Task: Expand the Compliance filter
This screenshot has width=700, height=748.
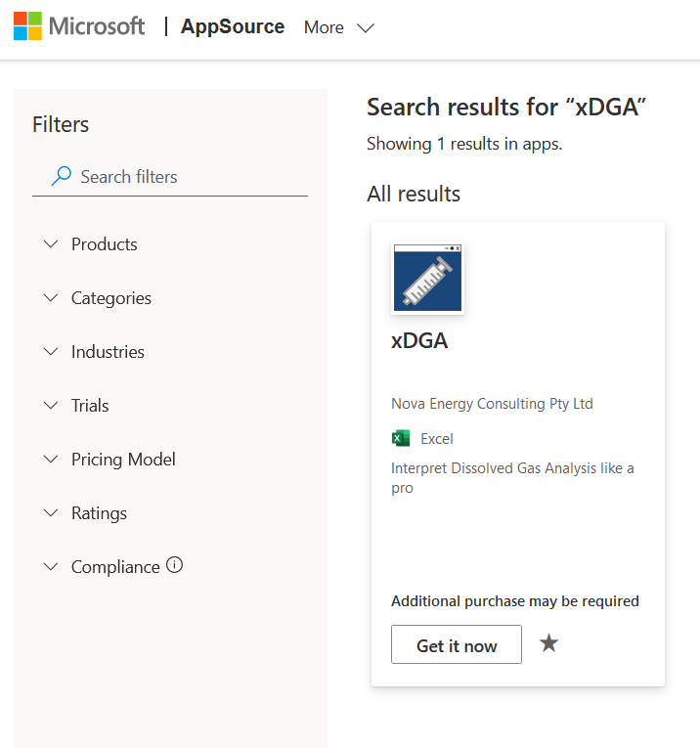Action: (x=114, y=567)
